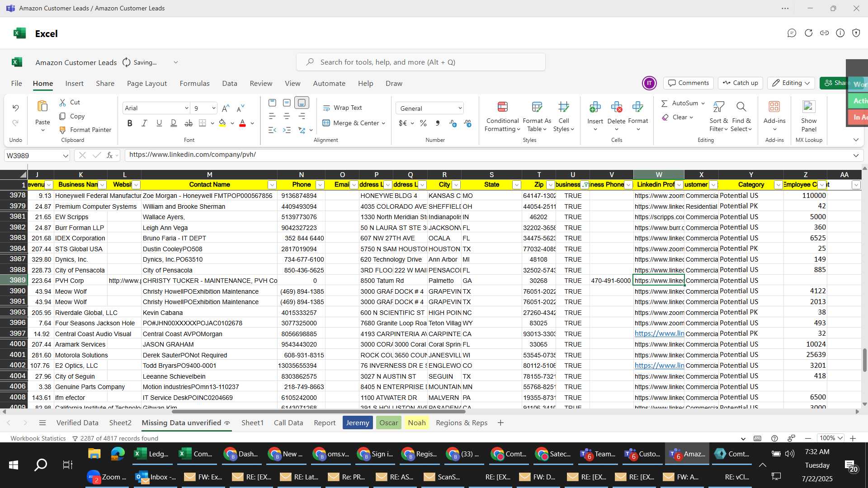Open E2 Optics LinkedIn hyperlink

pos(659,366)
